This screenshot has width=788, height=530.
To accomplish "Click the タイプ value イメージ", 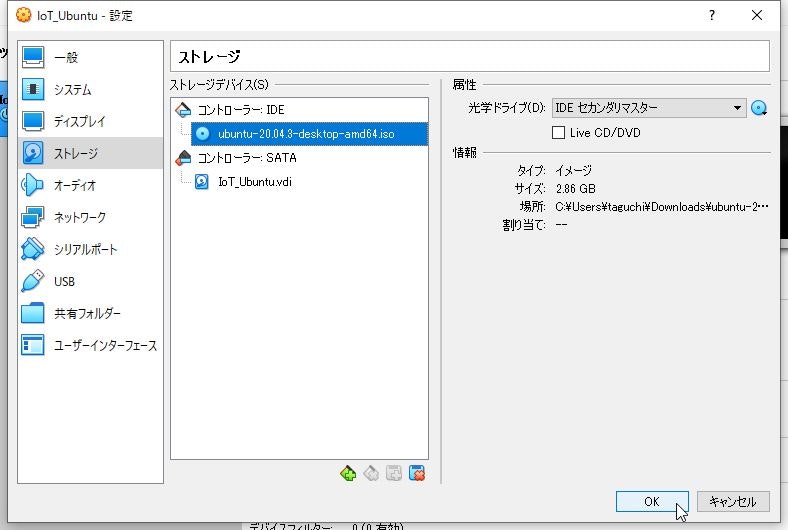I will pyautogui.click(x=573, y=171).
